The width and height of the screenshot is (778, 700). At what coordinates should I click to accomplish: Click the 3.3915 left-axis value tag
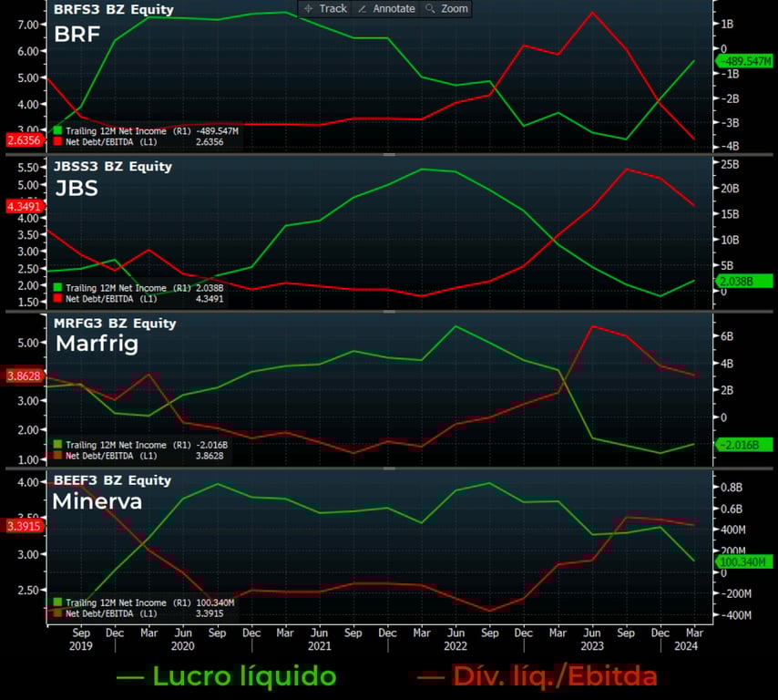[24, 526]
